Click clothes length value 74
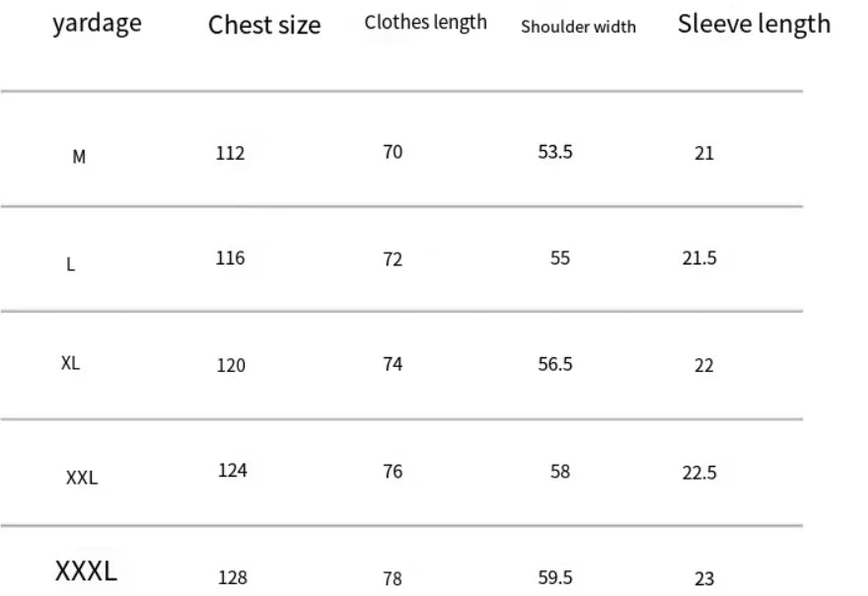The width and height of the screenshot is (868, 596). tap(393, 364)
